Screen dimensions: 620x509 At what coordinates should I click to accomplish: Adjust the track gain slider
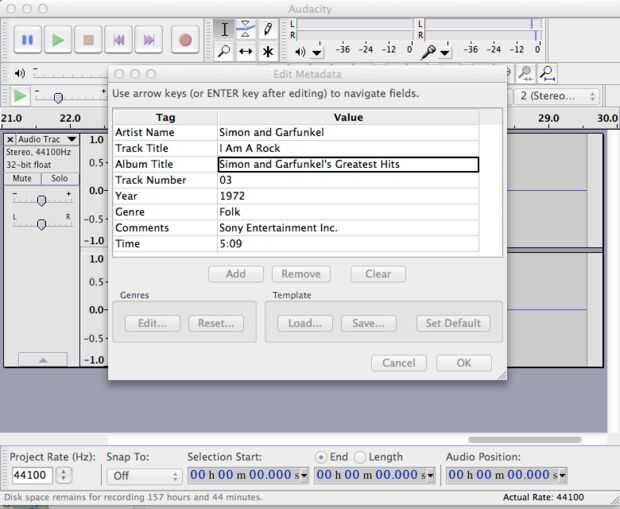(x=41, y=200)
